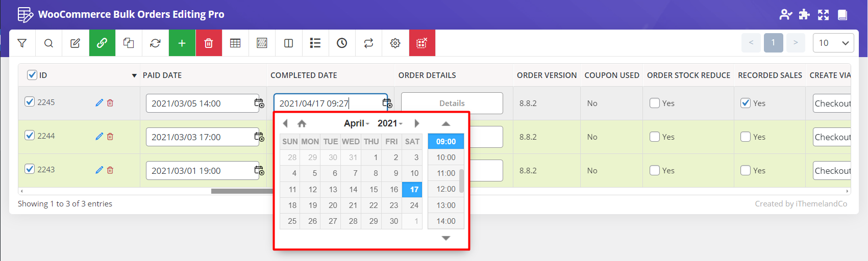The image size is (868, 261).
Task: Click the calendar icon beside paid date 2021/03/03
Action: coord(259,137)
